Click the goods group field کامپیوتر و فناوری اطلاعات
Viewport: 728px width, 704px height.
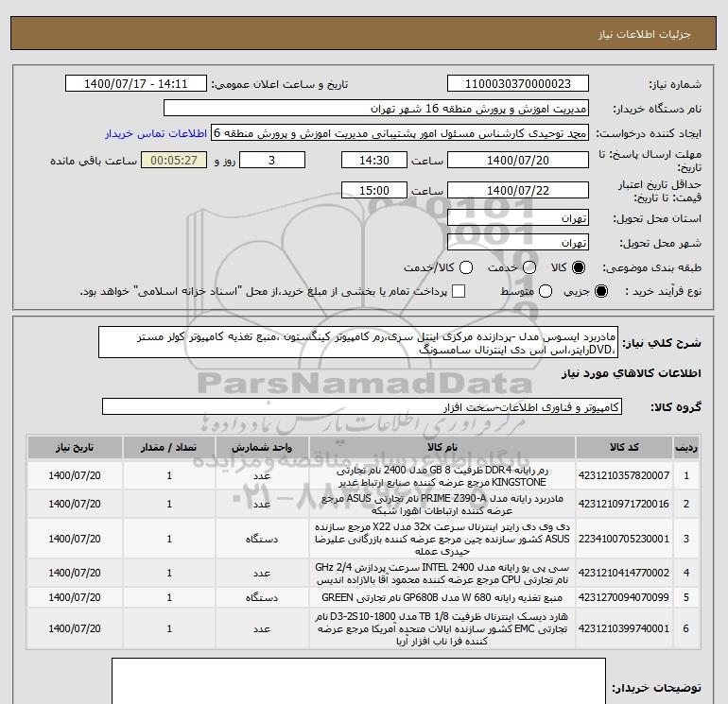coord(362,406)
